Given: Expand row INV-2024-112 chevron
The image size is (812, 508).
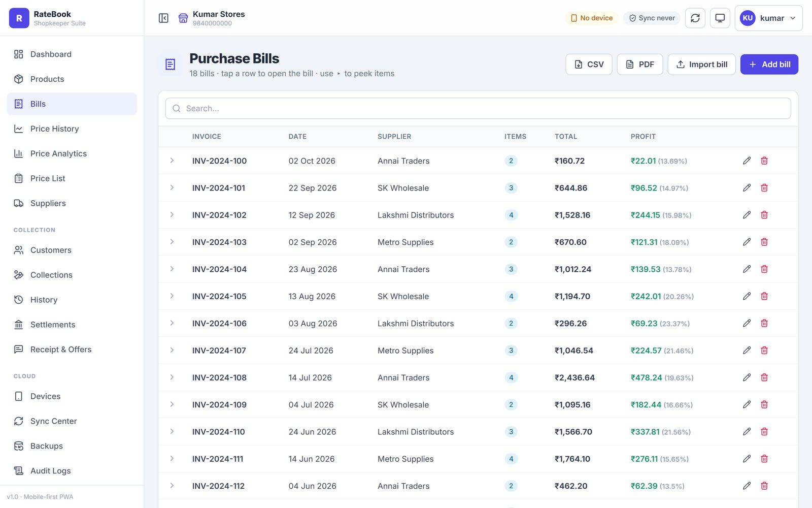Looking at the screenshot, I should coord(172,486).
